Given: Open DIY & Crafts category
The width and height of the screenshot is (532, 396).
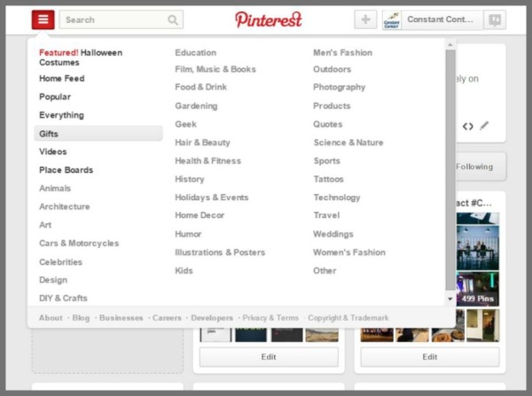Looking at the screenshot, I should (x=64, y=298).
